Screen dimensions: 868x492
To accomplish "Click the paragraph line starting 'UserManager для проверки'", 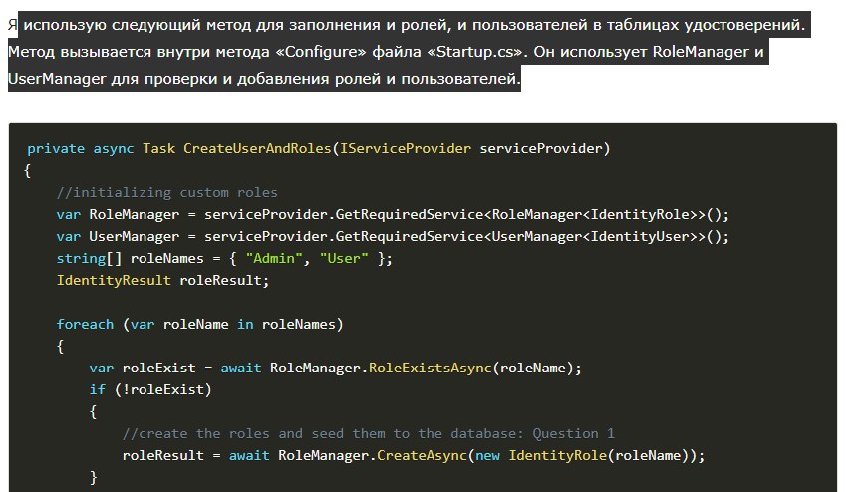I will [x=265, y=79].
